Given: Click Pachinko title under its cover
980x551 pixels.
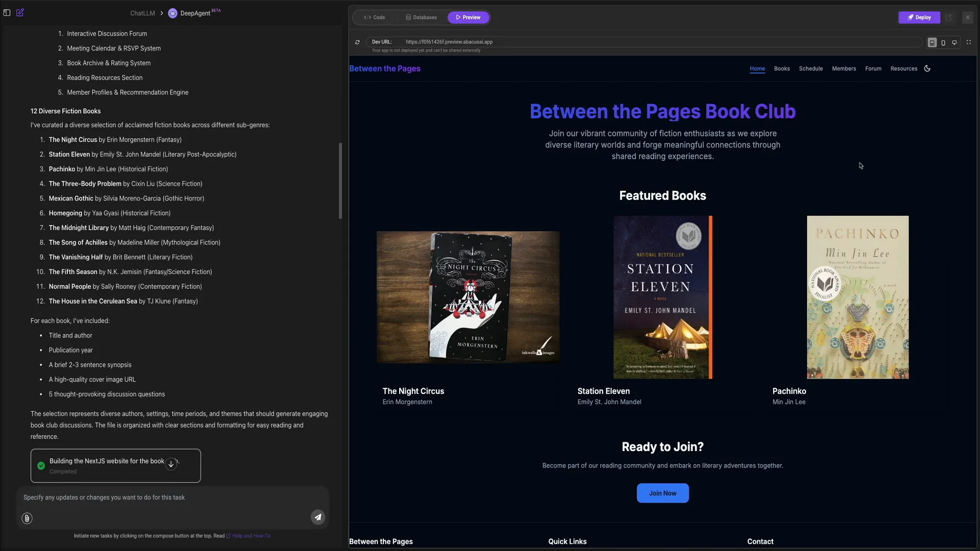Looking at the screenshot, I should pyautogui.click(x=789, y=391).
